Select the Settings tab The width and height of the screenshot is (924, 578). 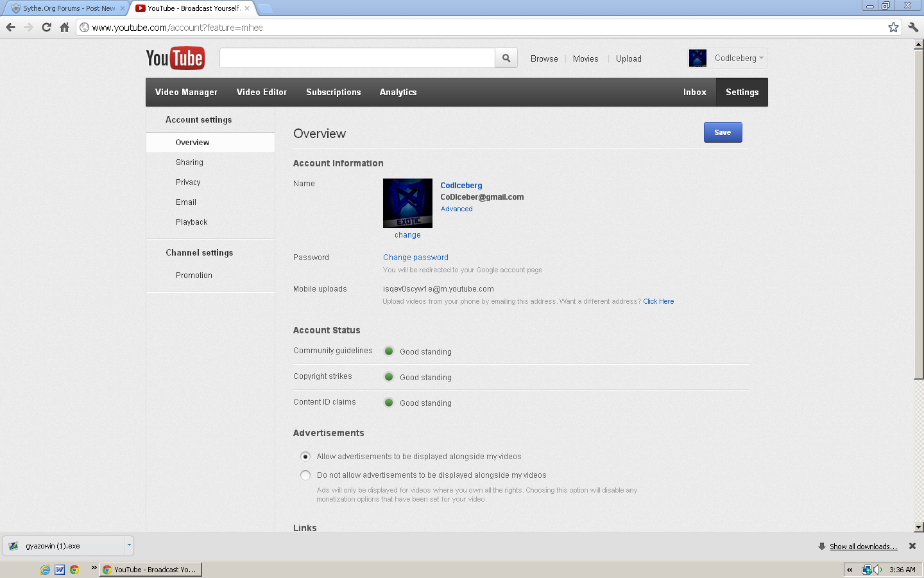tap(742, 92)
